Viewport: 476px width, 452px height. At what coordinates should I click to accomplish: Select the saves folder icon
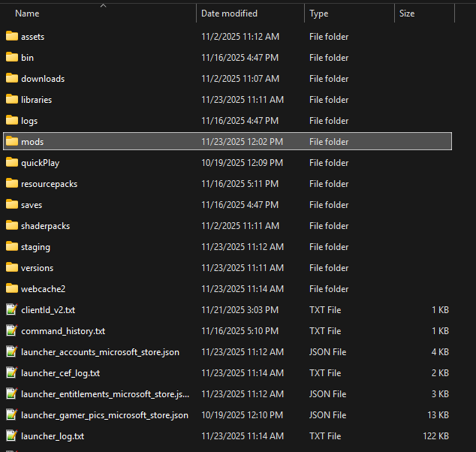point(12,204)
